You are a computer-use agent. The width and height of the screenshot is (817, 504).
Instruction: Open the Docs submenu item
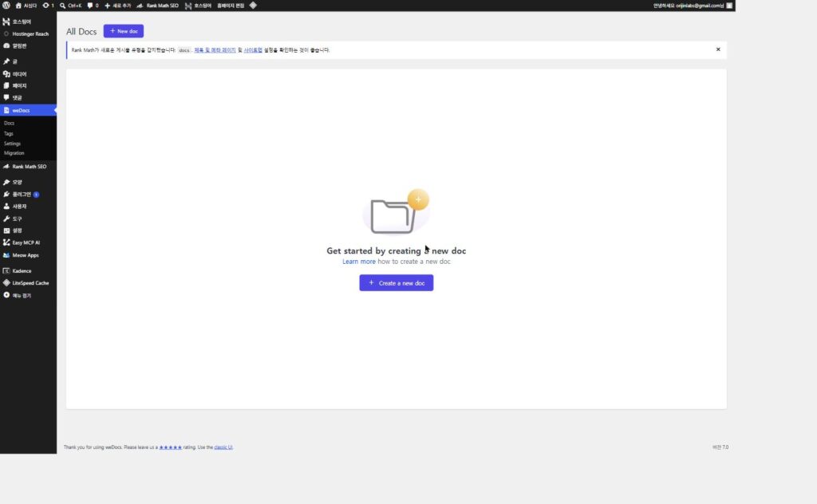click(x=10, y=123)
